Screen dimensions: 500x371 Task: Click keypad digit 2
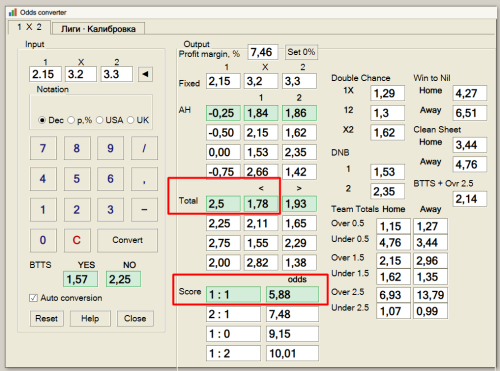tap(77, 210)
